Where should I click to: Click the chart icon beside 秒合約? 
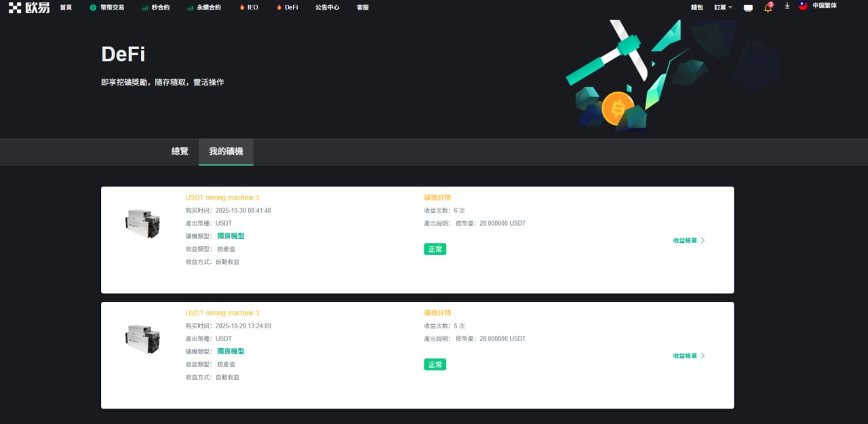[145, 7]
